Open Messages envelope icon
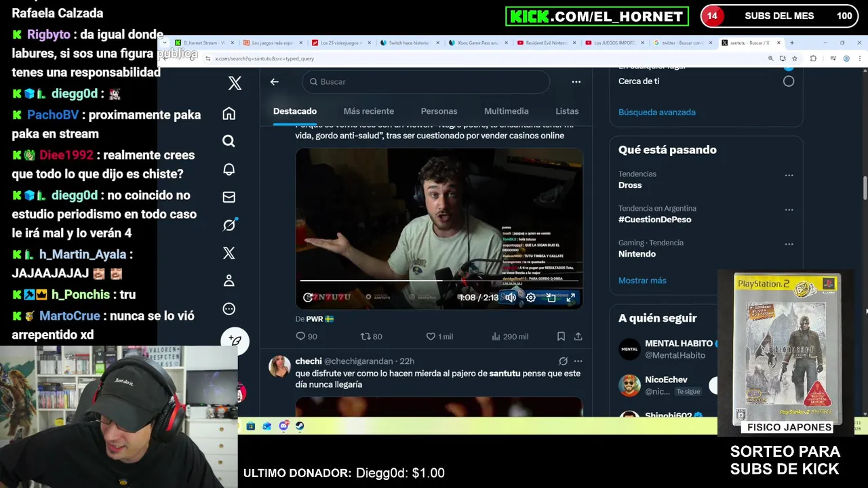Viewport: 868px width, 488px height. 229,197
